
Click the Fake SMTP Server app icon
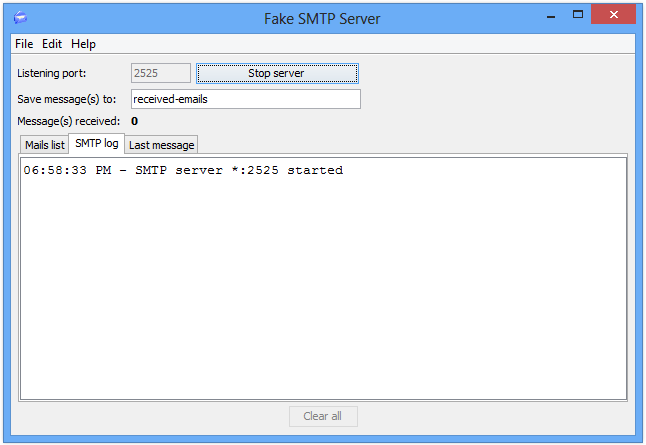click(20, 18)
